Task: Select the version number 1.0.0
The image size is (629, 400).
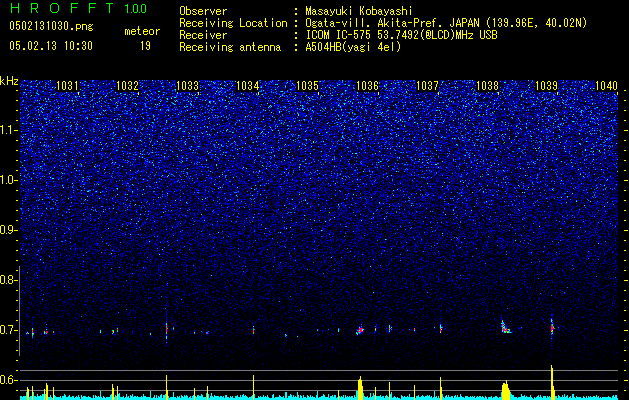Action: (136, 9)
